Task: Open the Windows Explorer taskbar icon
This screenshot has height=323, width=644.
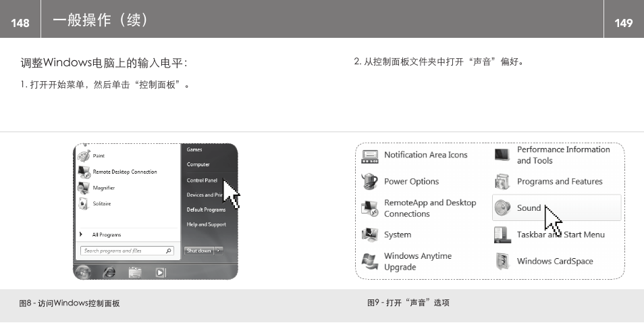Action: (x=135, y=272)
